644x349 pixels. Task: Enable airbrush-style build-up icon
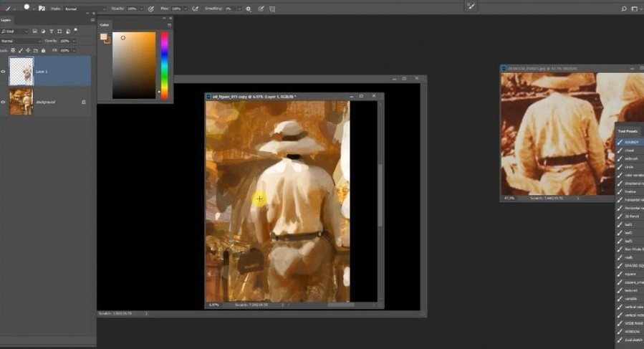tap(196, 9)
